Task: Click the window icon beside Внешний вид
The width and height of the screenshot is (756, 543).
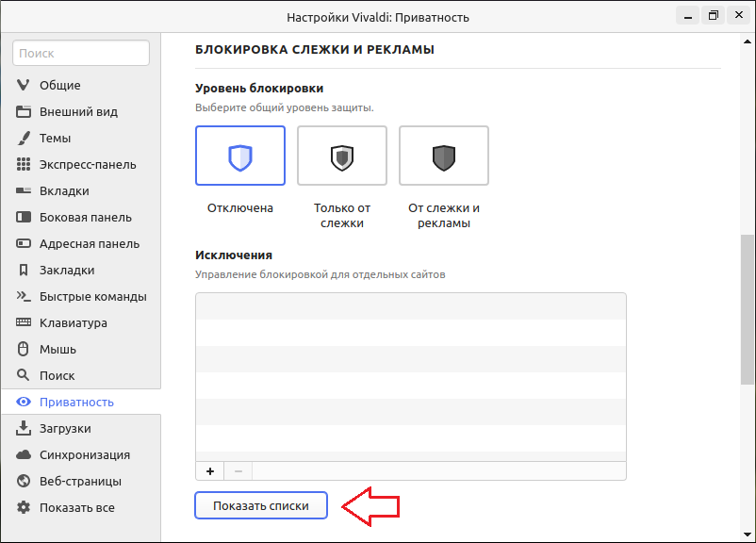Action: pyautogui.click(x=24, y=111)
